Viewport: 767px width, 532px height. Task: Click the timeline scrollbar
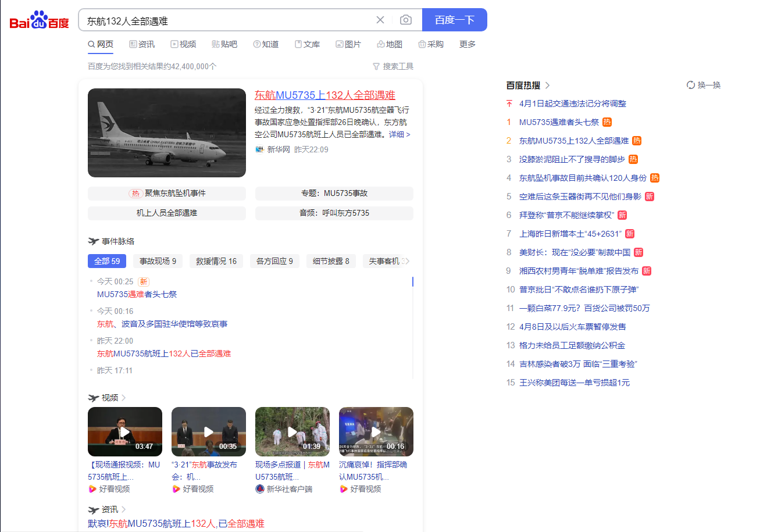tap(412, 281)
